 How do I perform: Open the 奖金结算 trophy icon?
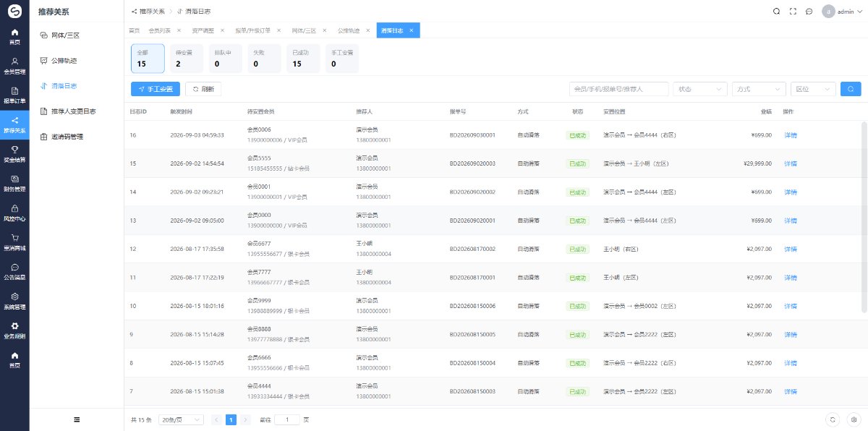[x=14, y=154]
